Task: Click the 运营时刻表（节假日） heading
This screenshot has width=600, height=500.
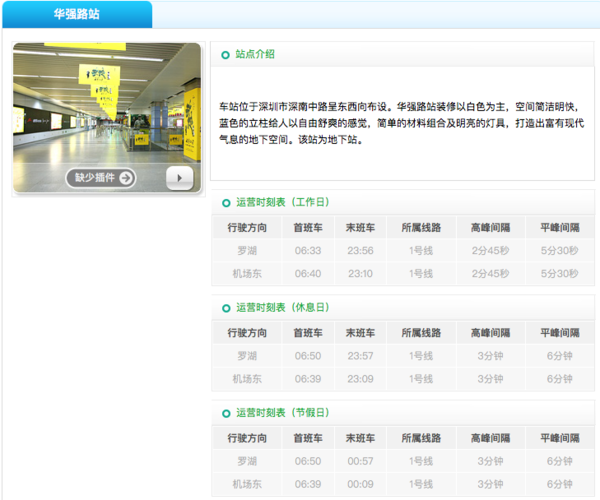Action: 282,412
